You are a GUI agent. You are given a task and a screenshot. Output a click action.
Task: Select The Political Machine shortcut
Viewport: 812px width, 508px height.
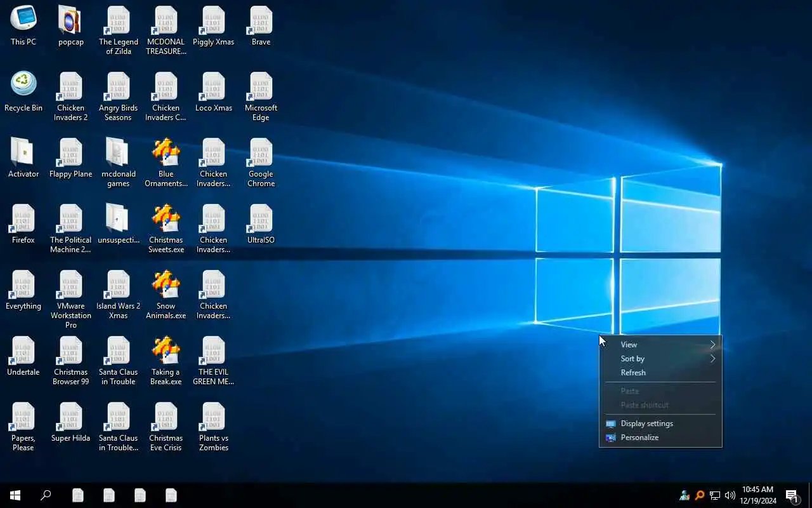[71, 229]
